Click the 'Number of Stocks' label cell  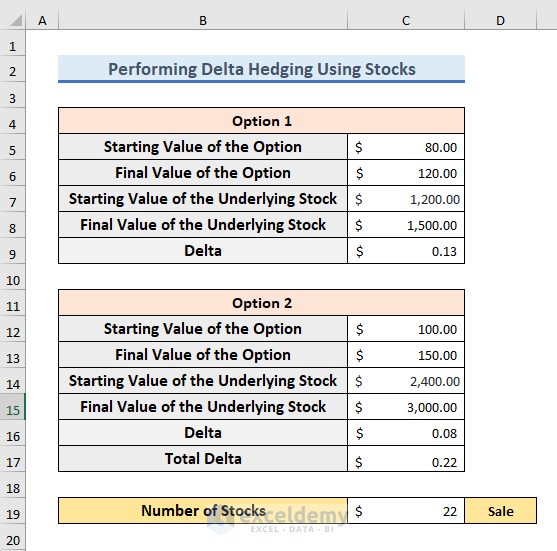(x=203, y=511)
